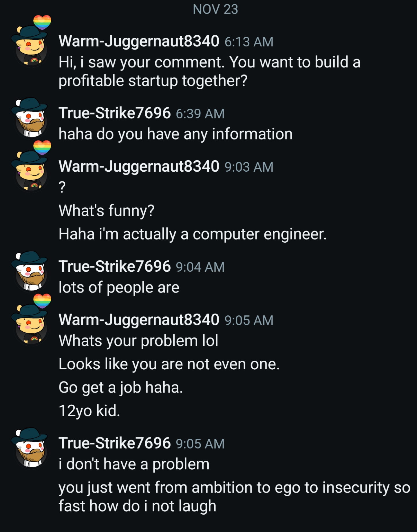417x532 pixels.
Task: Open the avatar beside the 9:05 AM Warm-Juggernaut8340 message
Action: (x=30, y=325)
